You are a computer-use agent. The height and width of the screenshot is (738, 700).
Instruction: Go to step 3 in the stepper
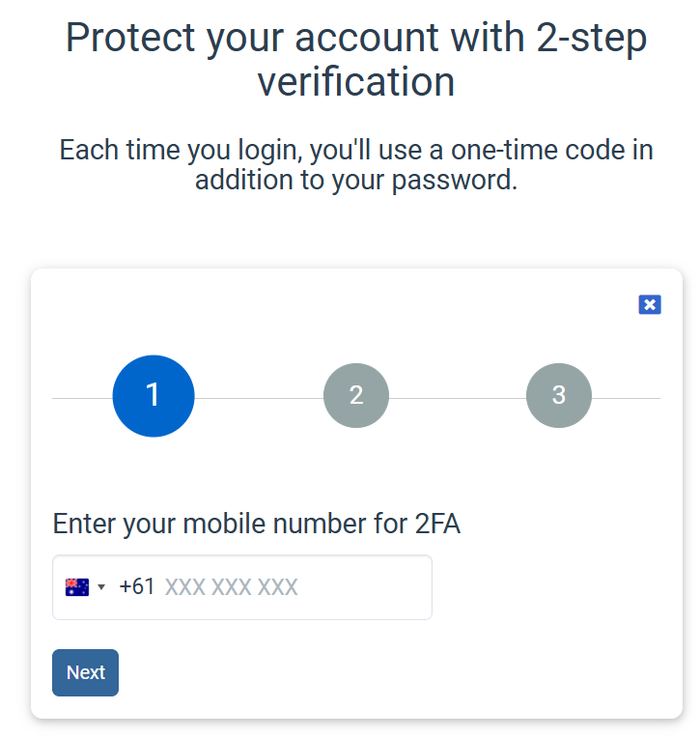click(559, 395)
